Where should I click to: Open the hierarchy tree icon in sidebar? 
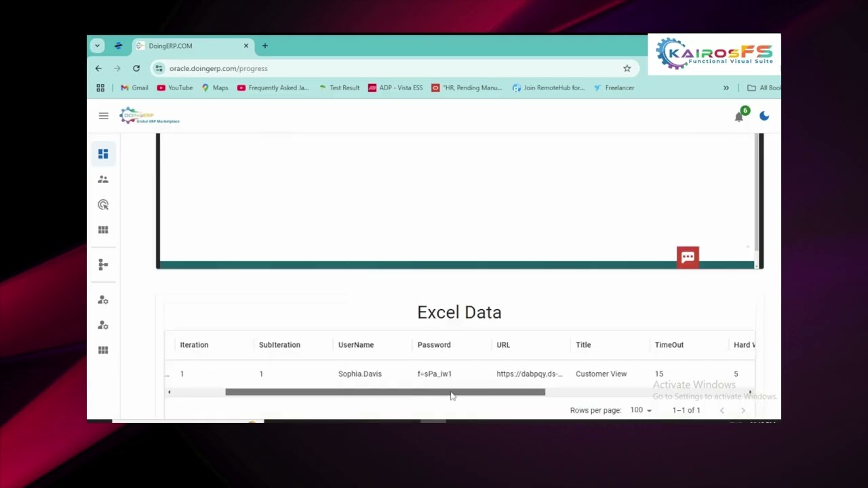[103, 264]
